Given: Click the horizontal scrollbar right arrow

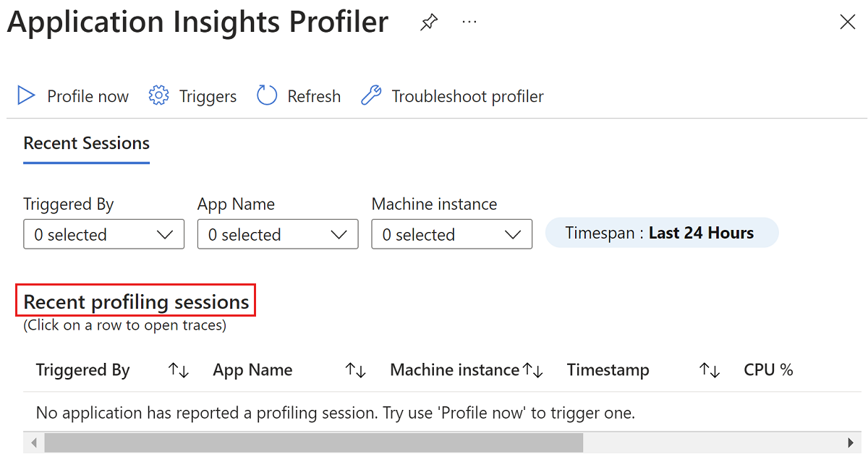Looking at the screenshot, I should 851,442.
